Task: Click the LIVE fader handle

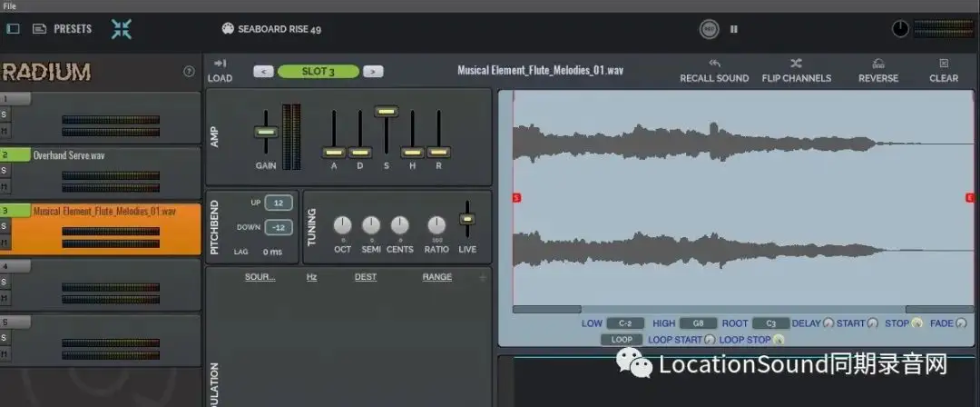Action: click(x=467, y=219)
